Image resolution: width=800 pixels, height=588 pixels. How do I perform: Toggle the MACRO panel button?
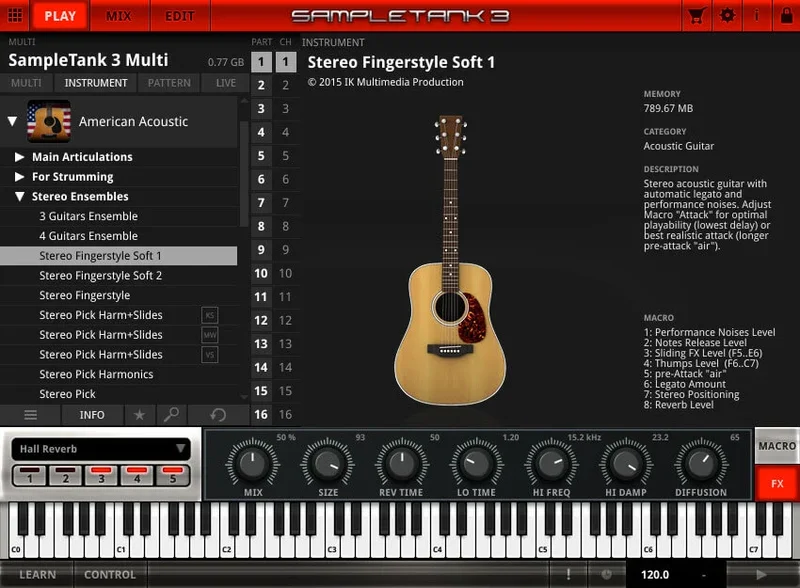click(777, 446)
